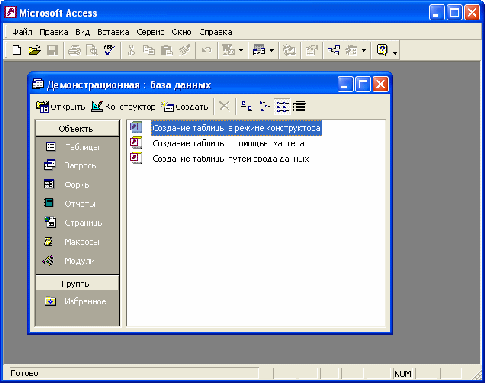Screen dimensions: 486x385
Task: Switch to Large Icons view
Action: coord(246,106)
